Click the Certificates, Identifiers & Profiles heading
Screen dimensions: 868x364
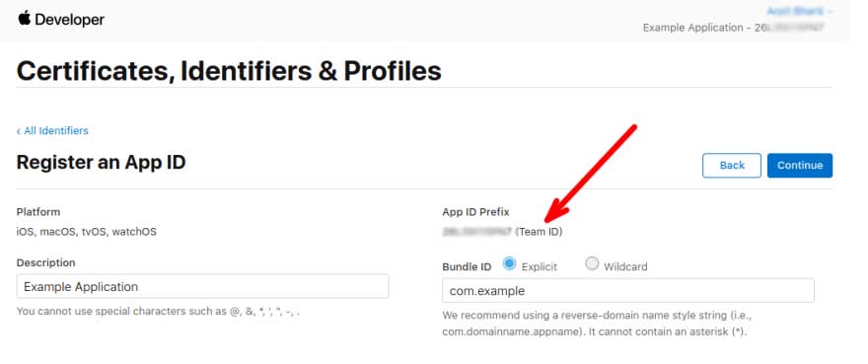(229, 71)
